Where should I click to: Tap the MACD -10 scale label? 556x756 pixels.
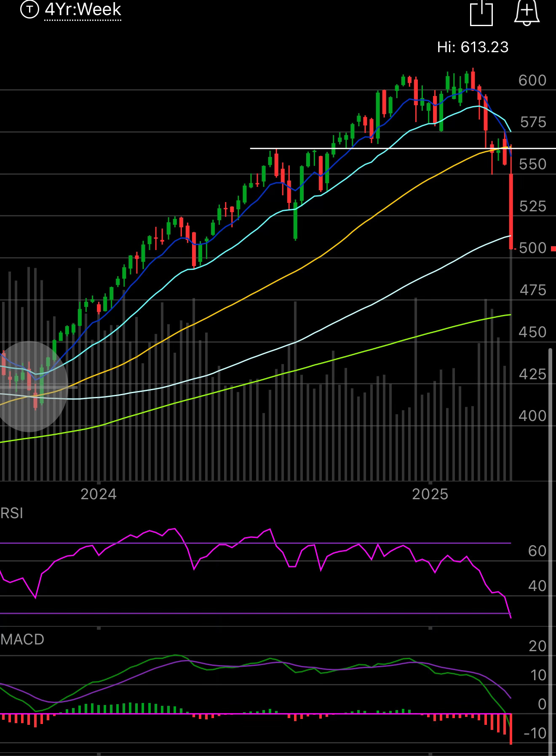(x=535, y=733)
